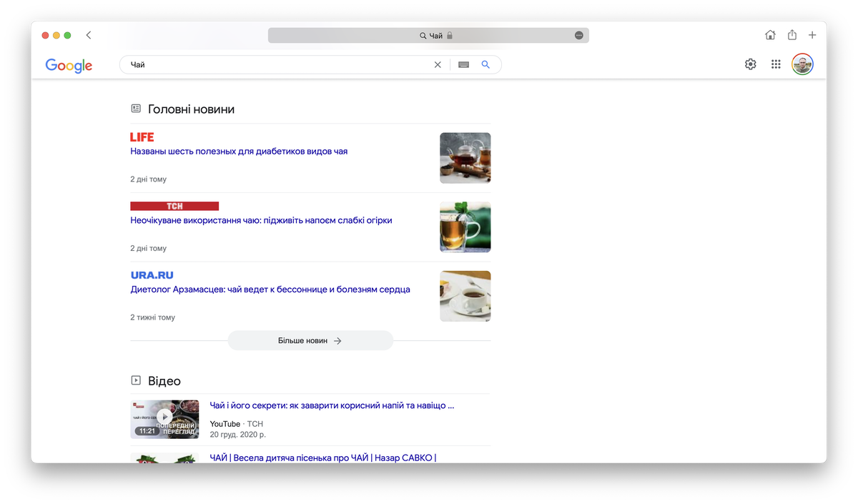Open Google settings gear
The height and width of the screenshot is (504, 858).
pos(750,64)
